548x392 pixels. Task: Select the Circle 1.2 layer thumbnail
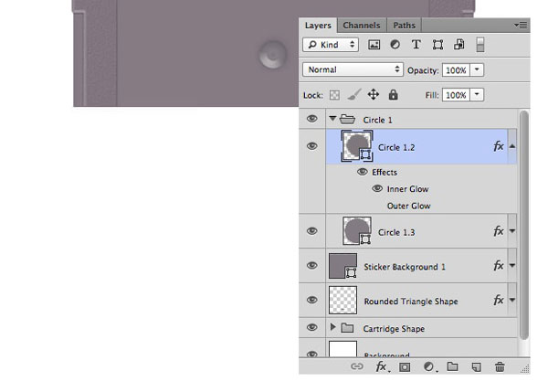tap(357, 146)
